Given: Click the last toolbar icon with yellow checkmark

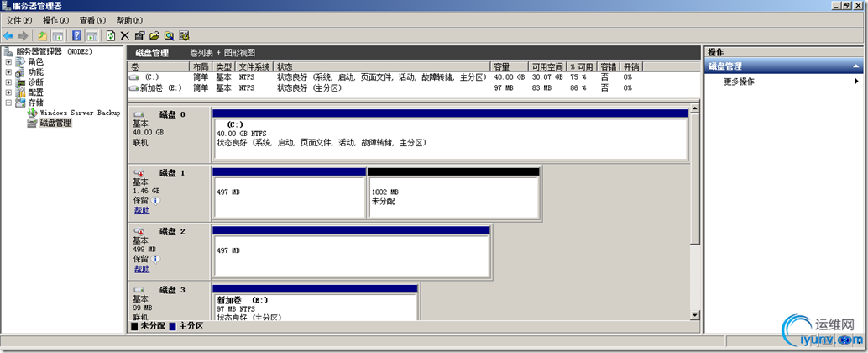Looking at the screenshot, I should tap(185, 36).
